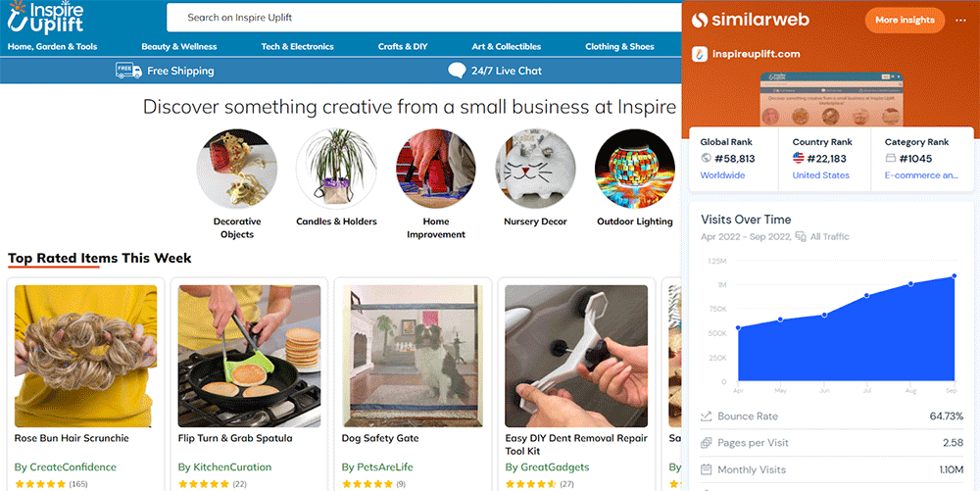Open the Tech & Electronics menu
The width and height of the screenshot is (980, 491).
(297, 46)
